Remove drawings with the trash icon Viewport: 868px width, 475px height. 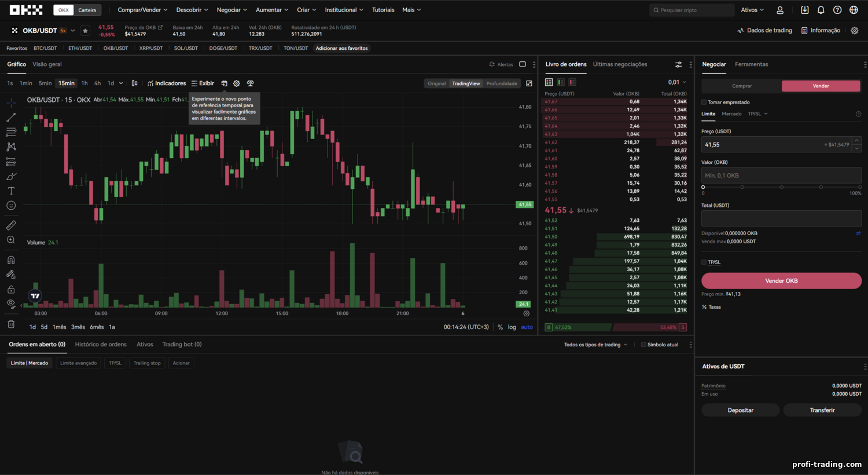[x=11, y=324]
